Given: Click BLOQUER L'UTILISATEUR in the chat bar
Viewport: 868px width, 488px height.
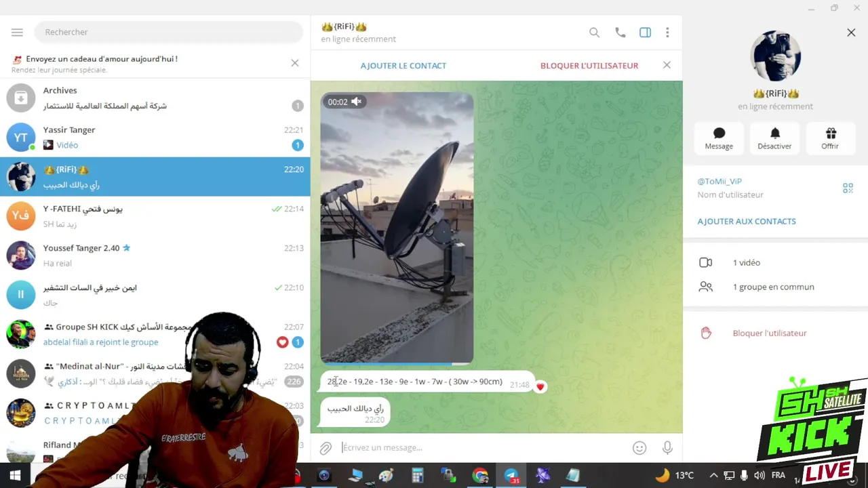Looking at the screenshot, I should tap(589, 66).
